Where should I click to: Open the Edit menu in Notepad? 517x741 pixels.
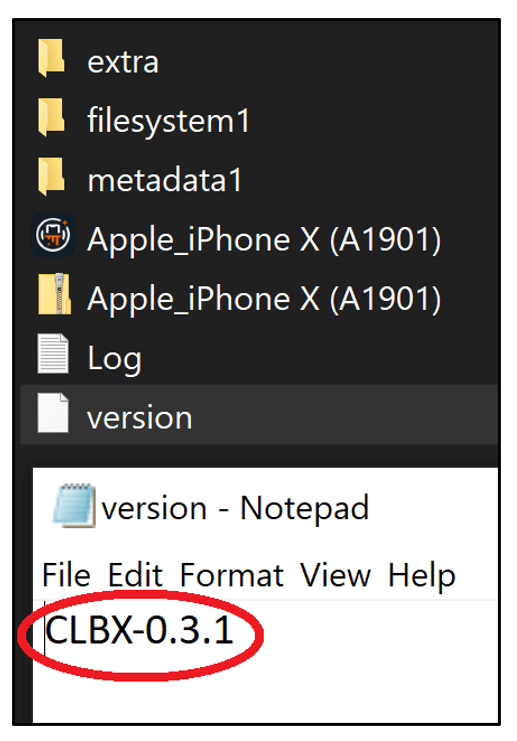135,575
